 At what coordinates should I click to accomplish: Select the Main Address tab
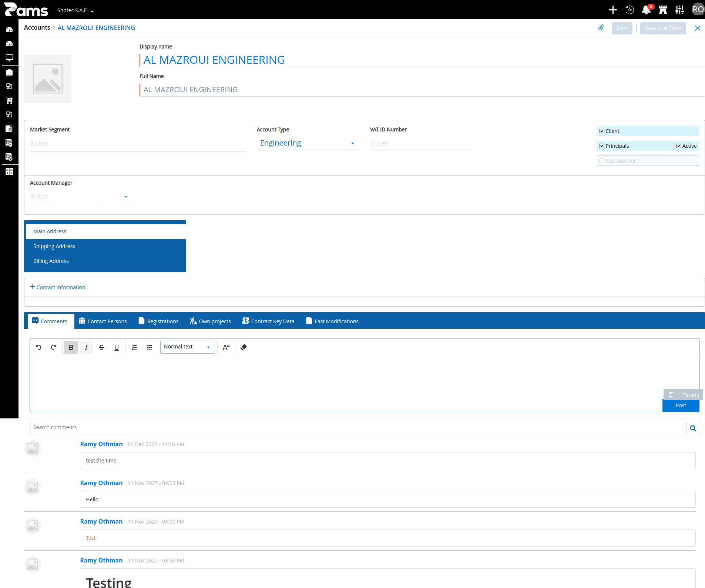pyautogui.click(x=106, y=231)
